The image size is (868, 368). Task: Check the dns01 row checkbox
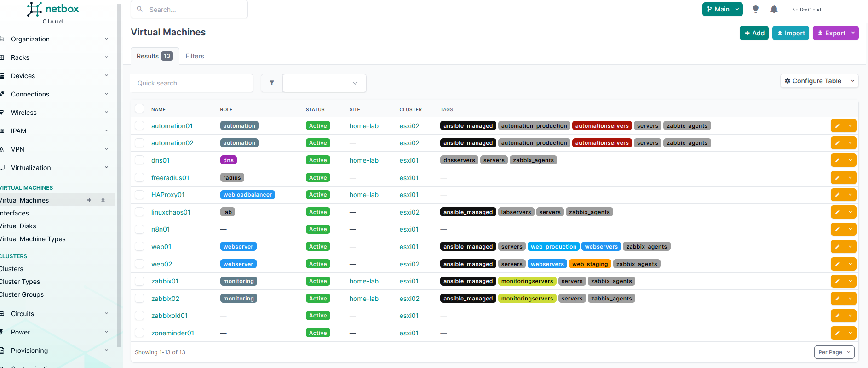coord(139,160)
